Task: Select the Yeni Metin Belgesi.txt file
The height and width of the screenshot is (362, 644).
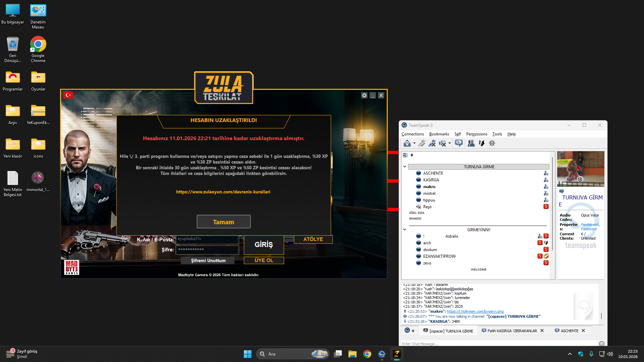Action: (x=13, y=184)
